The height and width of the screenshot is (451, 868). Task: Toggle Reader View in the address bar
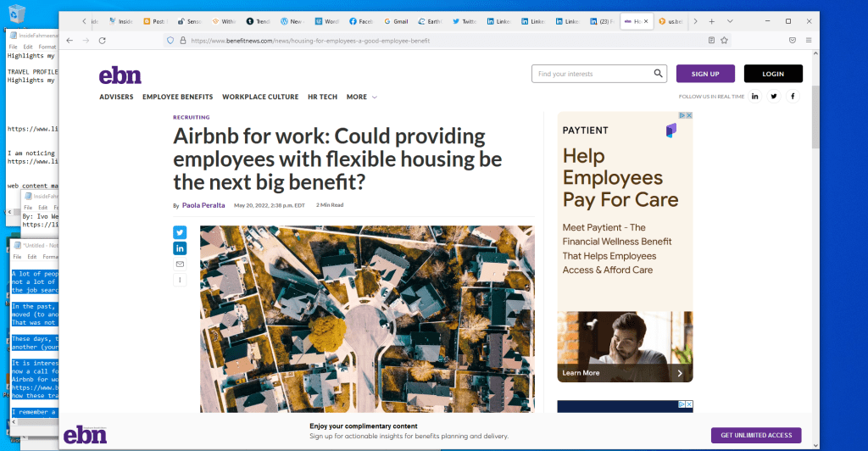pos(711,40)
